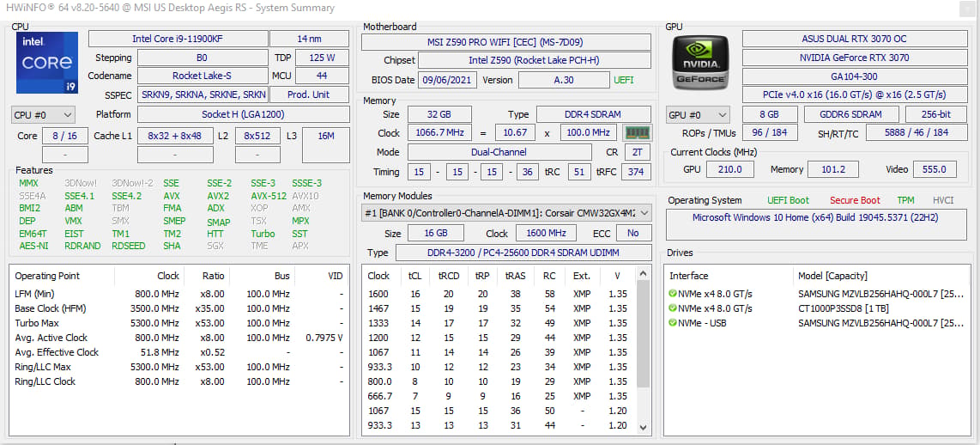Click the NVIDIA GeForce RTX 3070 field

(x=854, y=58)
